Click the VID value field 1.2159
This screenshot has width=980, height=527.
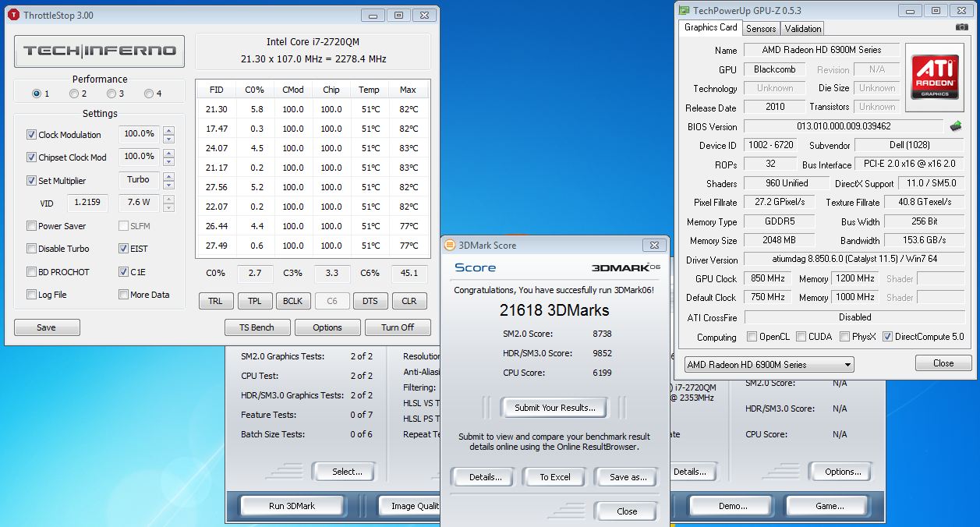[x=87, y=203]
